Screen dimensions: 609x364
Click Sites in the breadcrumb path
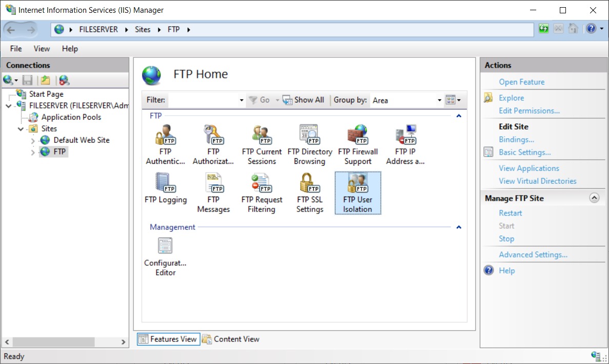tap(143, 30)
